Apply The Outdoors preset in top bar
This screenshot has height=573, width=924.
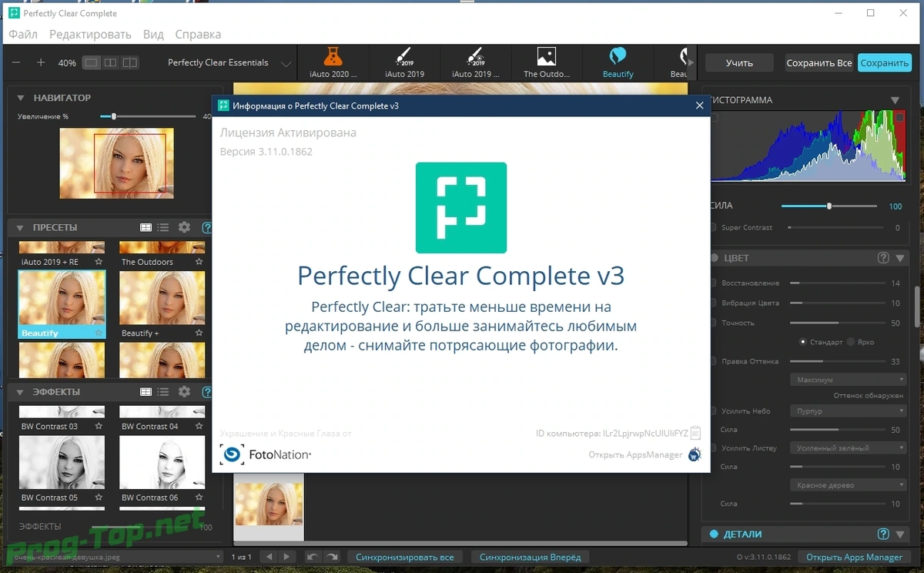click(547, 62)
